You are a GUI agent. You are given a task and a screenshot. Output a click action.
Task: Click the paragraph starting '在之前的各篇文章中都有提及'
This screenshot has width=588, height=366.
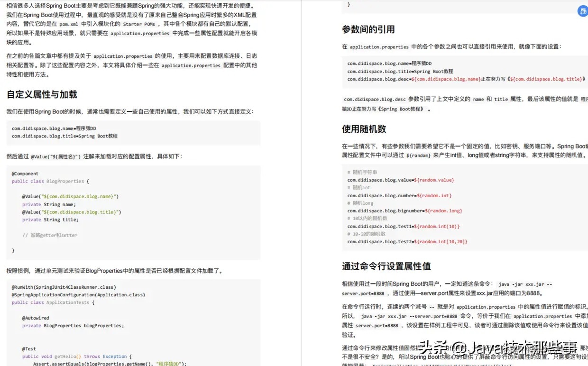coord(132,65)
